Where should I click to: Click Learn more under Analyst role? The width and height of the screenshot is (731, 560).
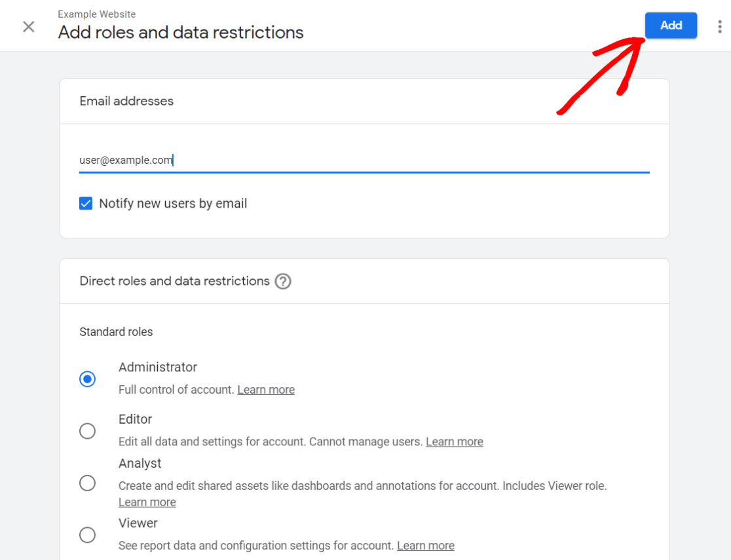coord(147,502)
